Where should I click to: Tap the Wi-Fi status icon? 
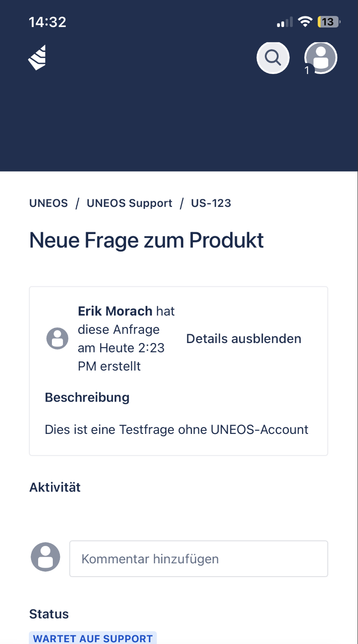(x=305, y=22)
